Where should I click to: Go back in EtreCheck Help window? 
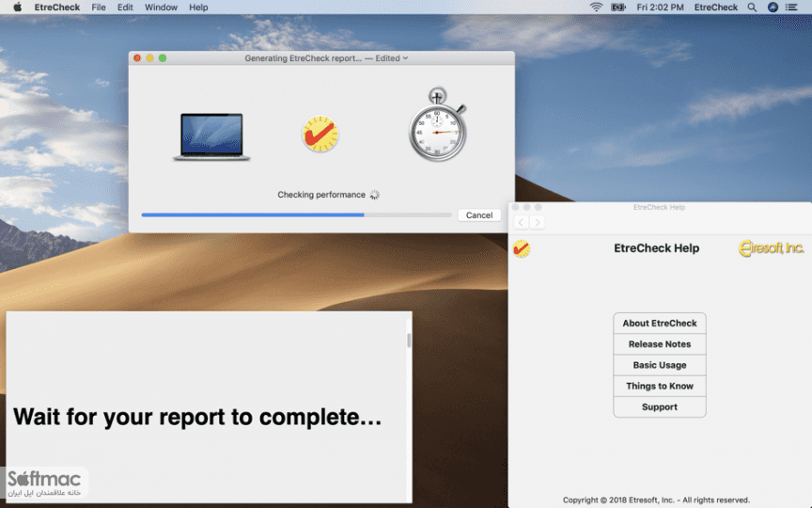point(521,222)
